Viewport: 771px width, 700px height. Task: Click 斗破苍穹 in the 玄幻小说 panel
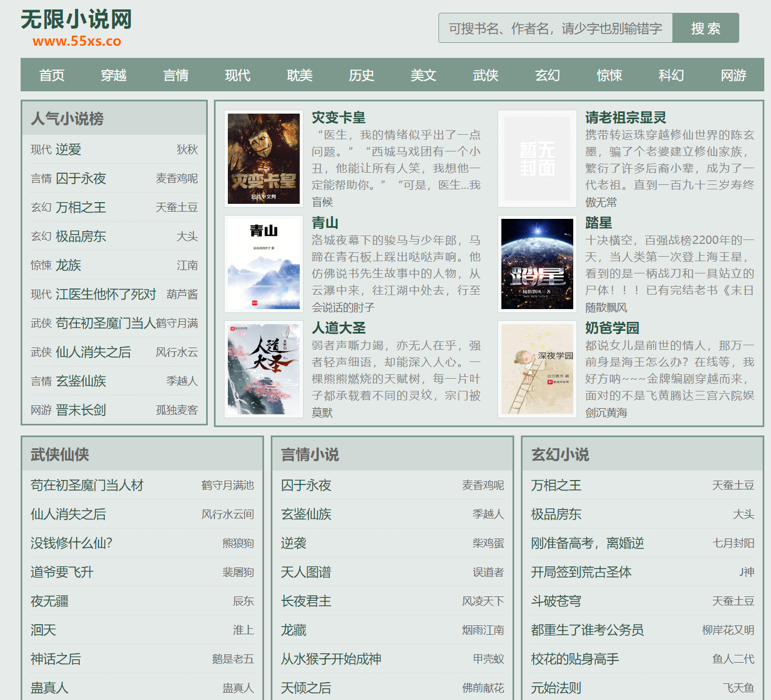(x=555, y=601)
